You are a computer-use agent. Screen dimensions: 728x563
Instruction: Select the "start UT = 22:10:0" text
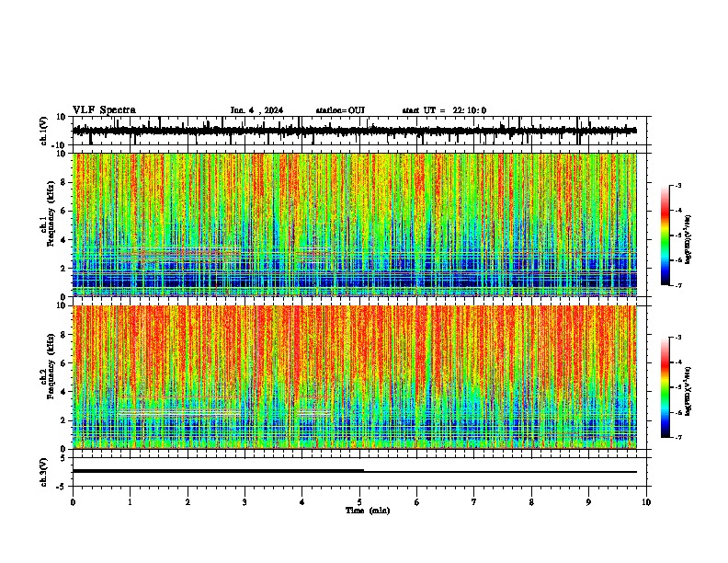pyautogui.click(x=444, y=110)
